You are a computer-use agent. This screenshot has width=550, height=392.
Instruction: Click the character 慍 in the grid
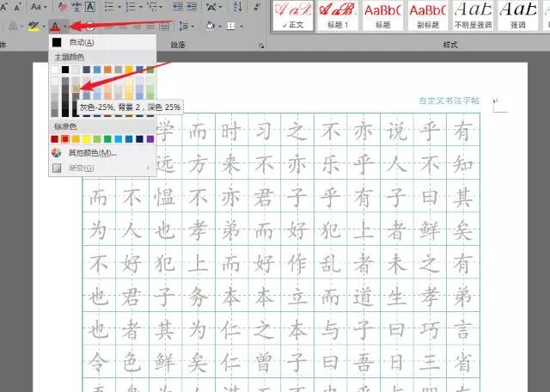click(x=164, y=197)
